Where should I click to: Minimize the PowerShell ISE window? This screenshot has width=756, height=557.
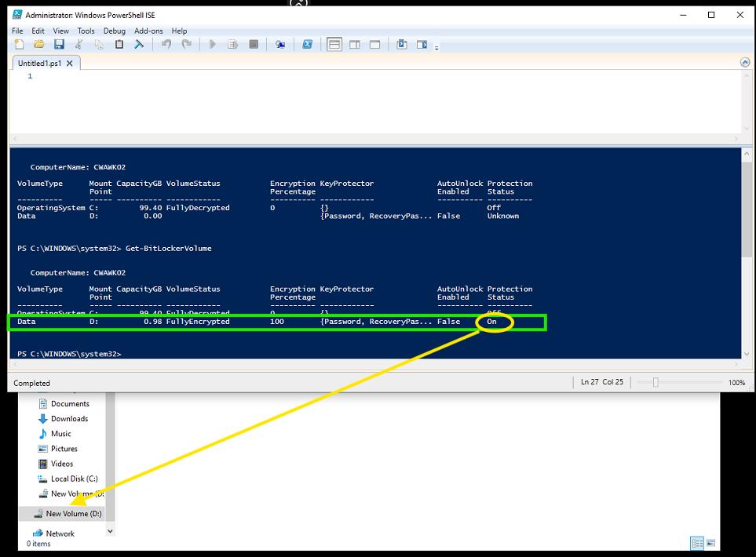[x=683, y=15]
